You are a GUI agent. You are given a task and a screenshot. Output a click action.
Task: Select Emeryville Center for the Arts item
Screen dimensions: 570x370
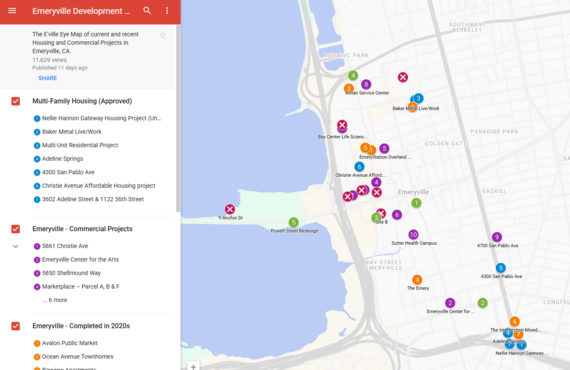pyautogui.click(x=76, y=260)
